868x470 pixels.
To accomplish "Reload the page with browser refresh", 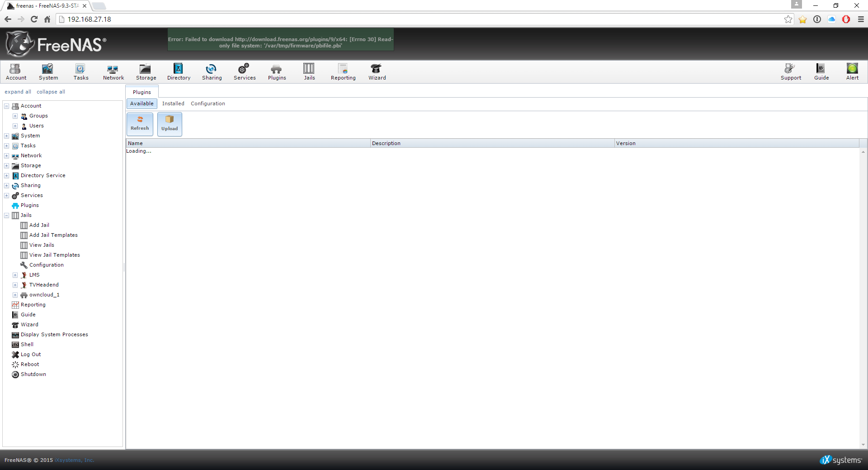I will [34, 19].
